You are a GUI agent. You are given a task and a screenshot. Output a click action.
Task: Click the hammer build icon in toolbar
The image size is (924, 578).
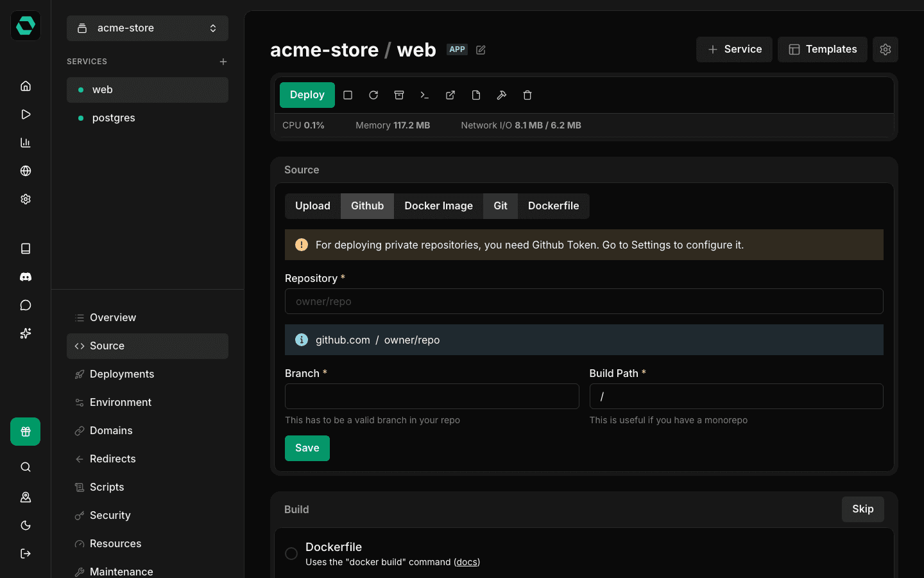coord(502,95)
